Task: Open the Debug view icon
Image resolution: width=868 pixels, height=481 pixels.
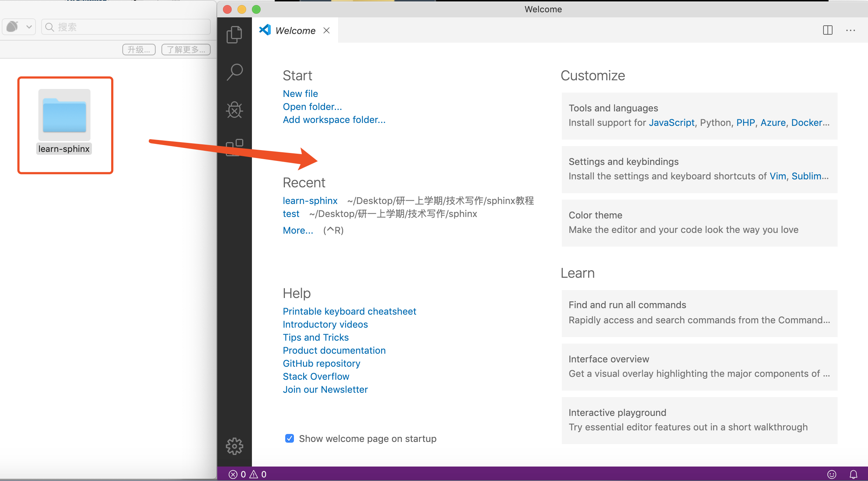Action: (234, 110)
